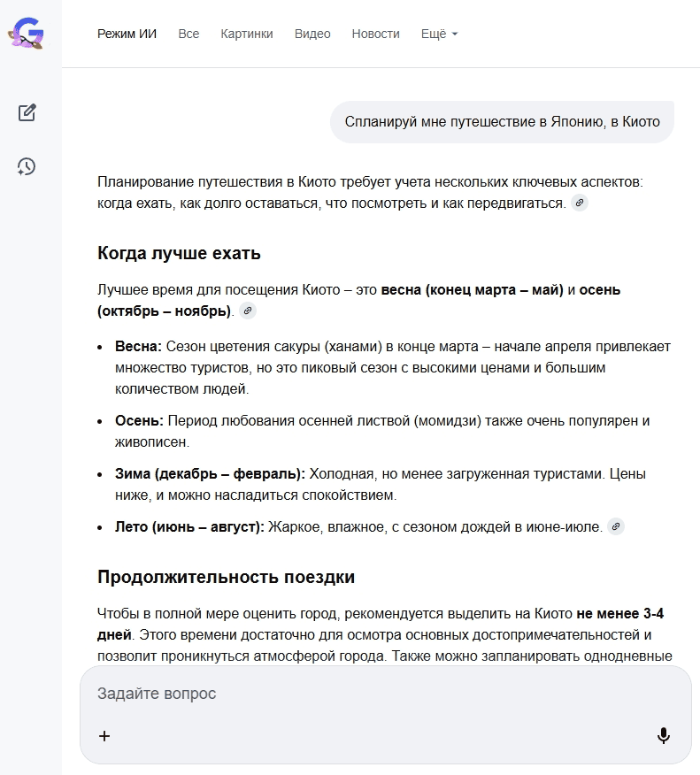Click the 'Зима (декабрь – февраль):' bullet label
The width and height of the screenshot is (700, 775).
210,474
